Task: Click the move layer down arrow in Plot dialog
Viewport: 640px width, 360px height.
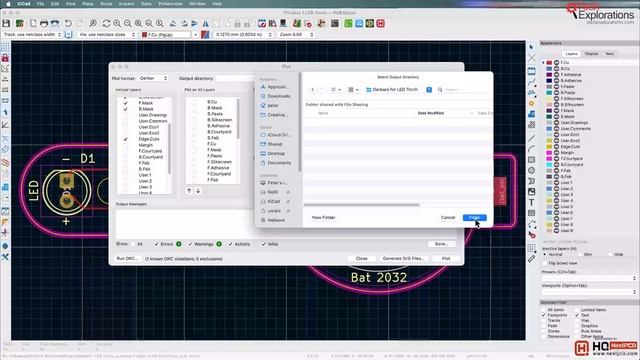Action: [x=198, y=191]
